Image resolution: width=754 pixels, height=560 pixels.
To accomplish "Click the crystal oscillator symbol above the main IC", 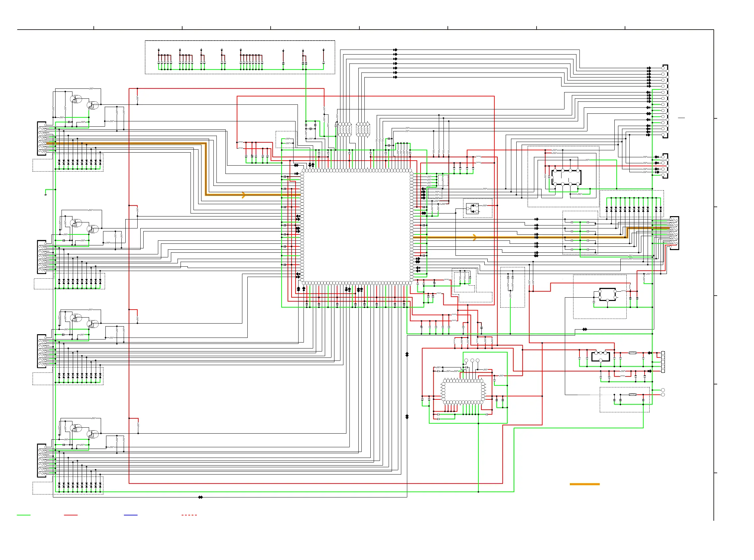I will pos(310,129).
